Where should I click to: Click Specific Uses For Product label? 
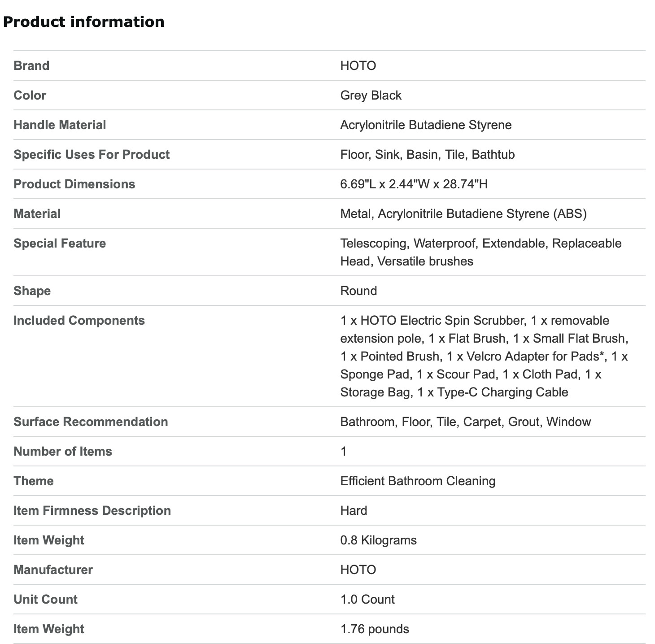click(92, 154)
